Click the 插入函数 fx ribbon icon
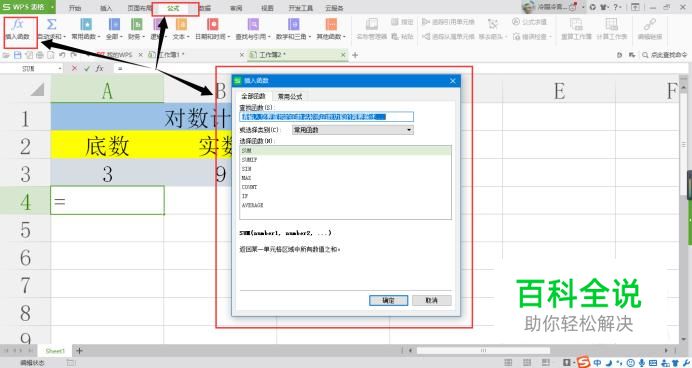This screenshot has width=692, height=368. point(18,25)
